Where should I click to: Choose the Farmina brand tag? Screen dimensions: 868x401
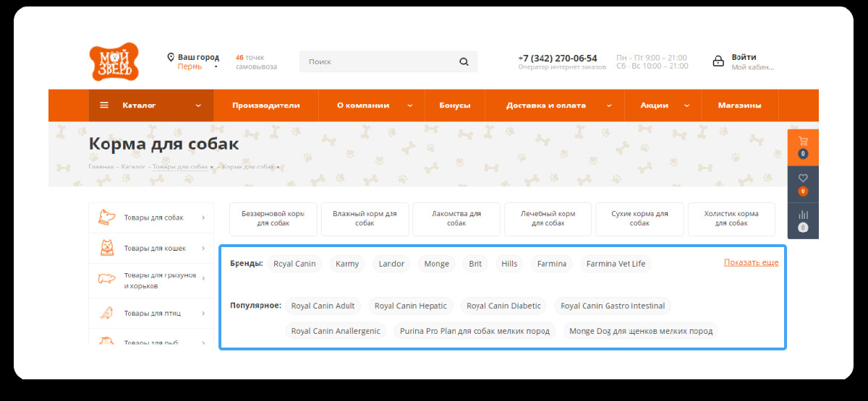(x=552, y=264)
